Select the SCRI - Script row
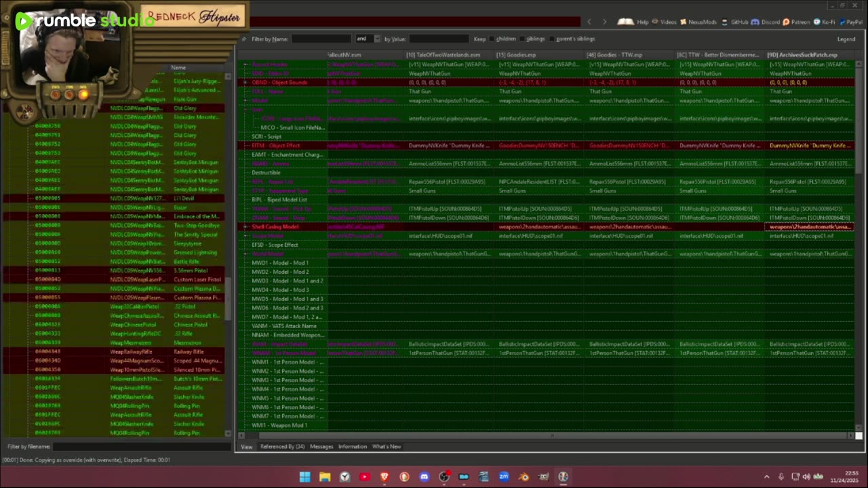The width and height of the screenshot is (868, 488). [267, 137]
